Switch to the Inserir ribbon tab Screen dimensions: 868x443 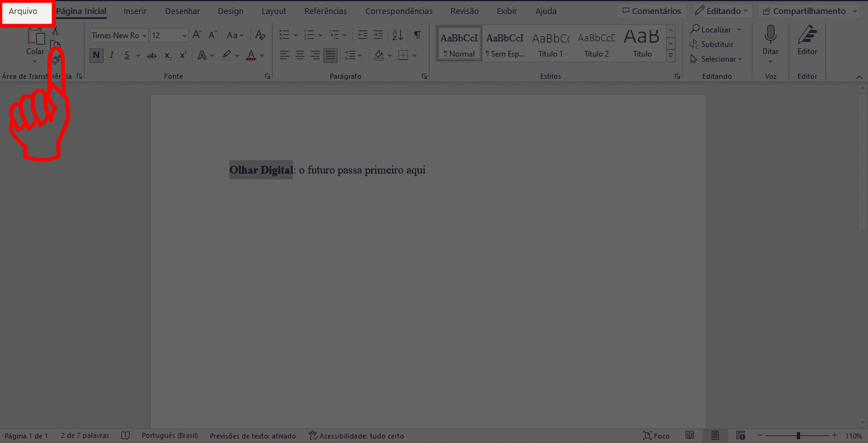pyautogui.click(x=135, y=11)
